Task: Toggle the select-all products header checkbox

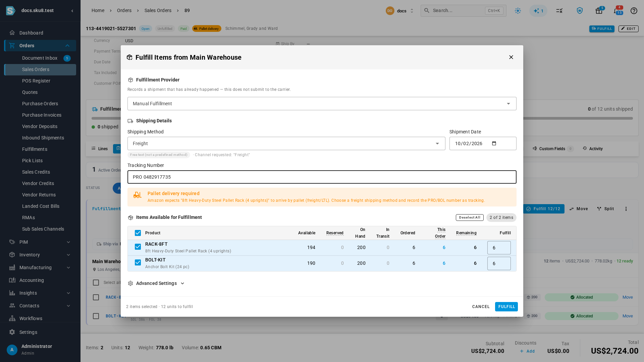Action: click(x=138, y=233)
